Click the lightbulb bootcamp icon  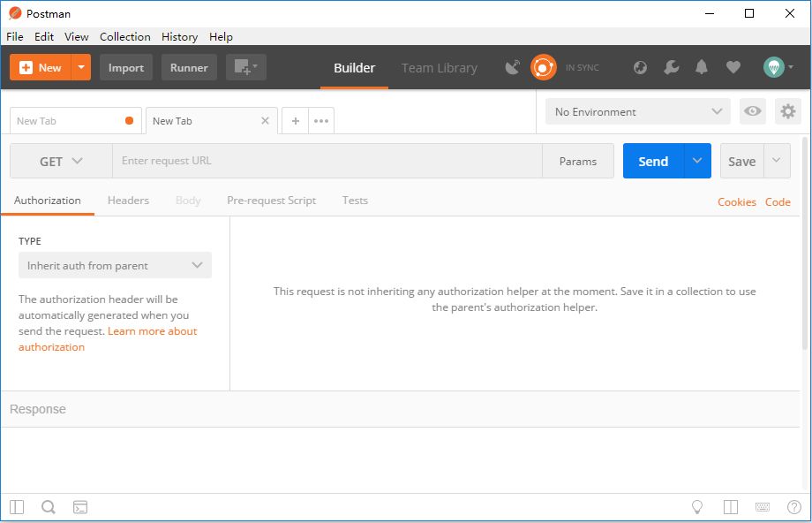click(697, 507)
